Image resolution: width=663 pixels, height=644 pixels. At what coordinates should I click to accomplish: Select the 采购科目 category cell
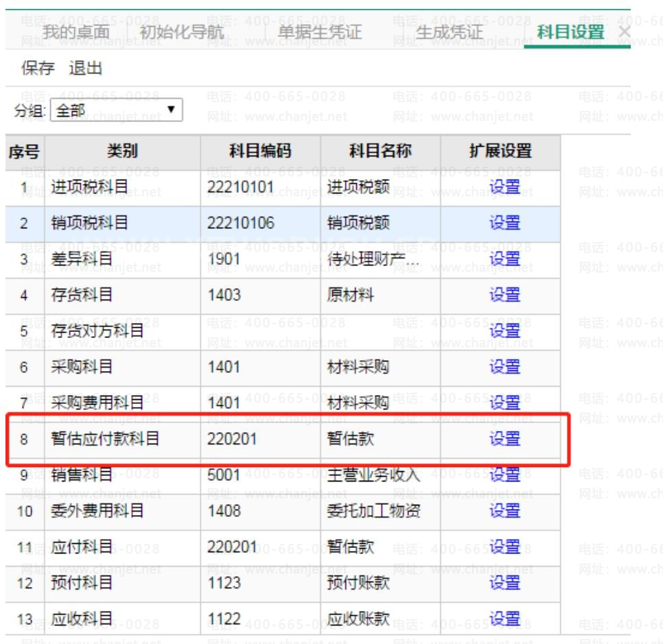click(122, 368)
